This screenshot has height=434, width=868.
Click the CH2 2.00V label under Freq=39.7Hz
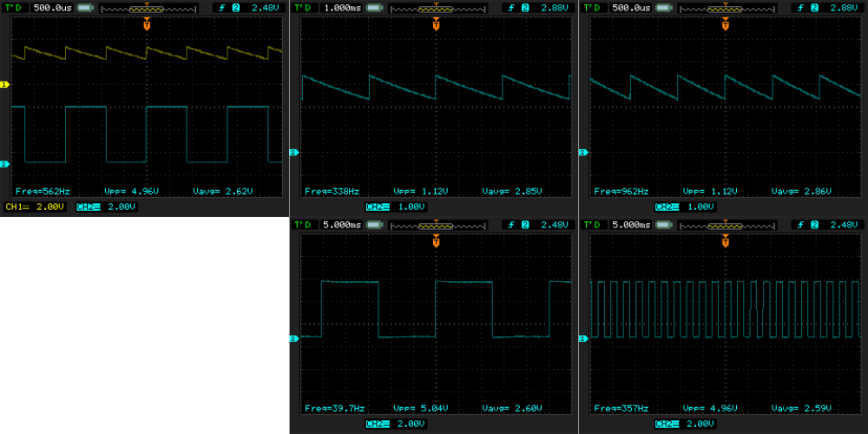[396, 424]
